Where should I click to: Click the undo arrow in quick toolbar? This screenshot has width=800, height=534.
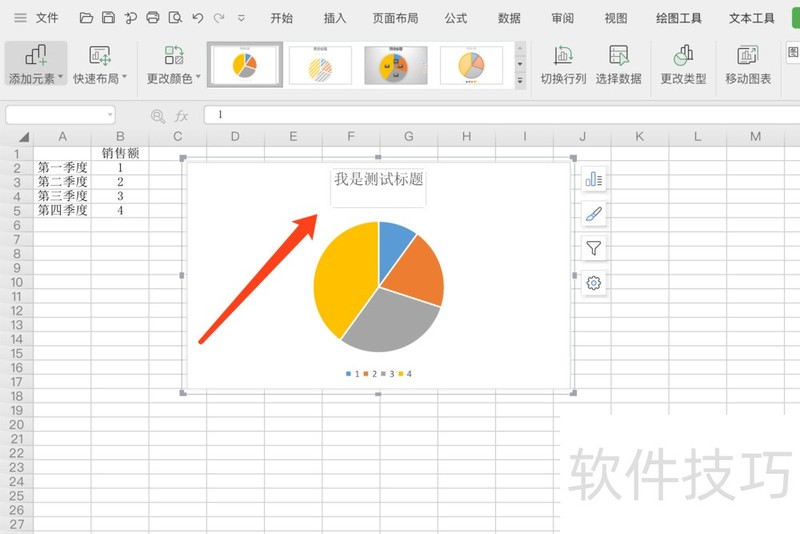198,18
